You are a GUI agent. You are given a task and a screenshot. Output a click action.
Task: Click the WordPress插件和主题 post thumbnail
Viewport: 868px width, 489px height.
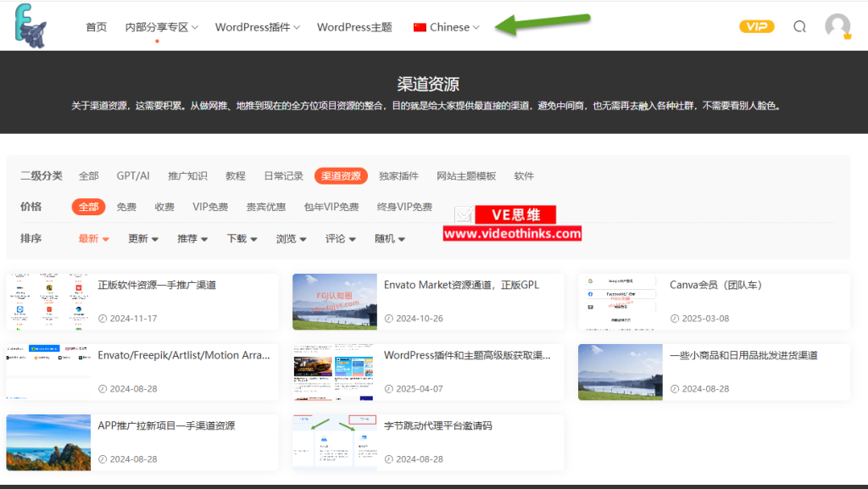334,372
